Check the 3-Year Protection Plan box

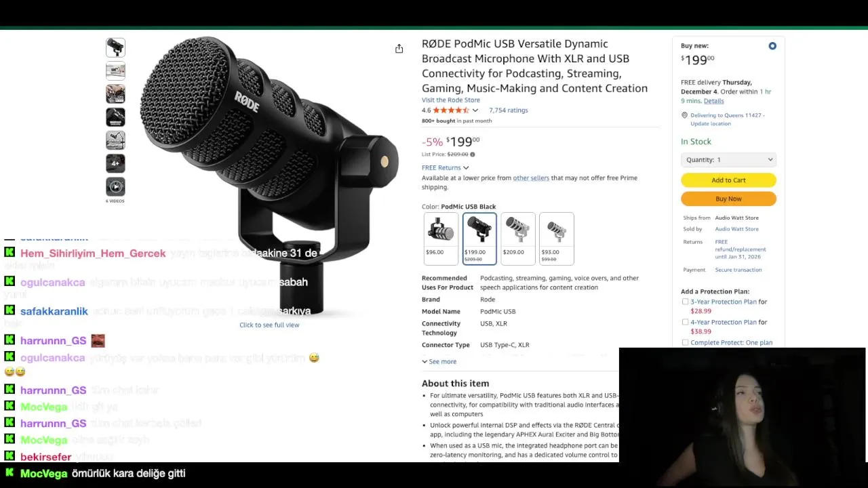[685, 302]
